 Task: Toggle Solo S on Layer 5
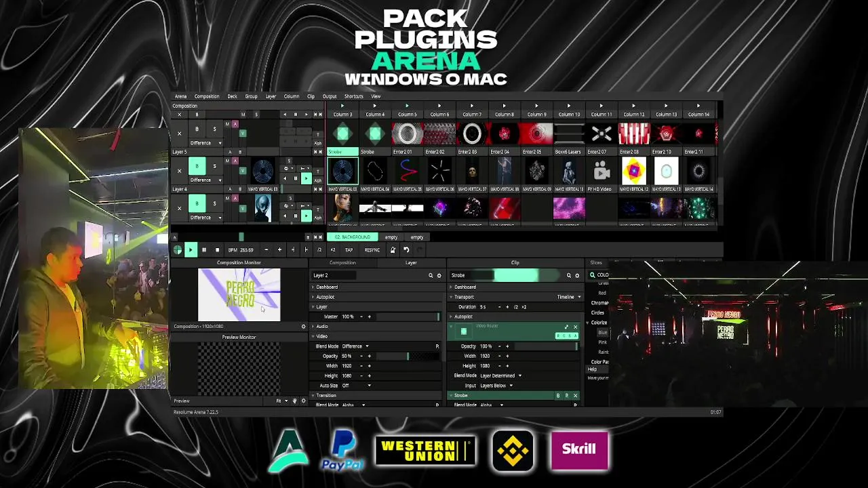214,166
